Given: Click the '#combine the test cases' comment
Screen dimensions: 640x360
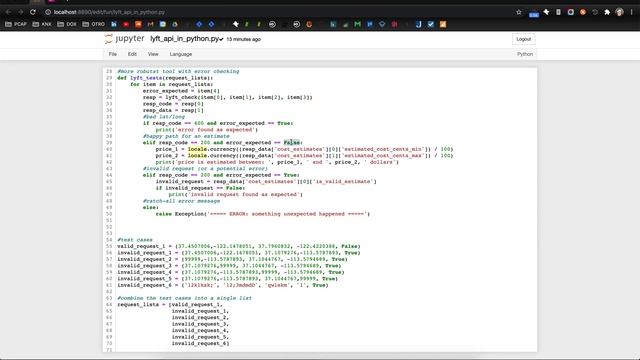Looking at the screenshot, I should pos(184,298).
